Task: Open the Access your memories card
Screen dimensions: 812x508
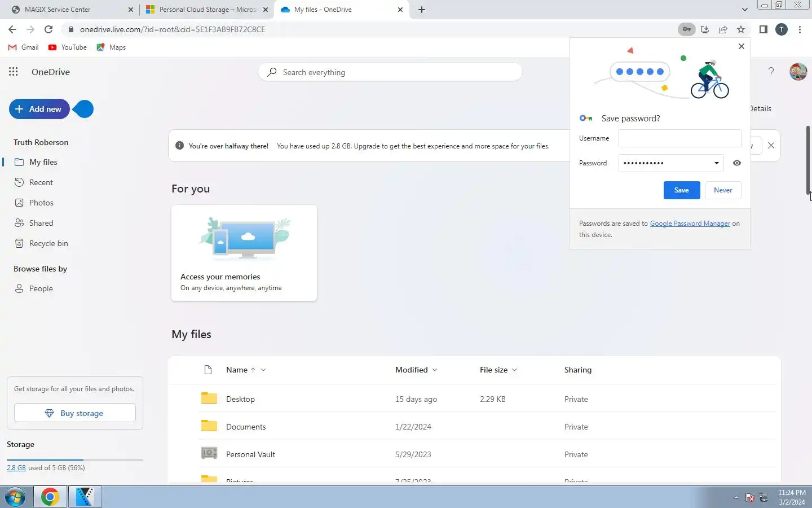Action: [x=244, y=253]
